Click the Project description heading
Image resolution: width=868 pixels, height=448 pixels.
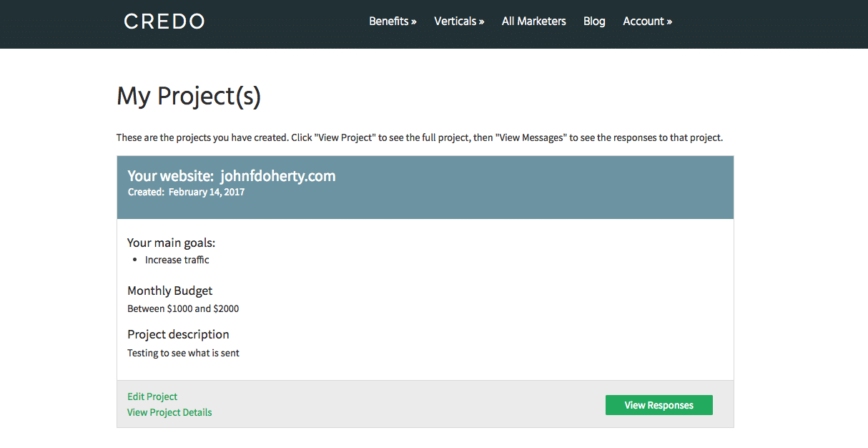point(178,334)
